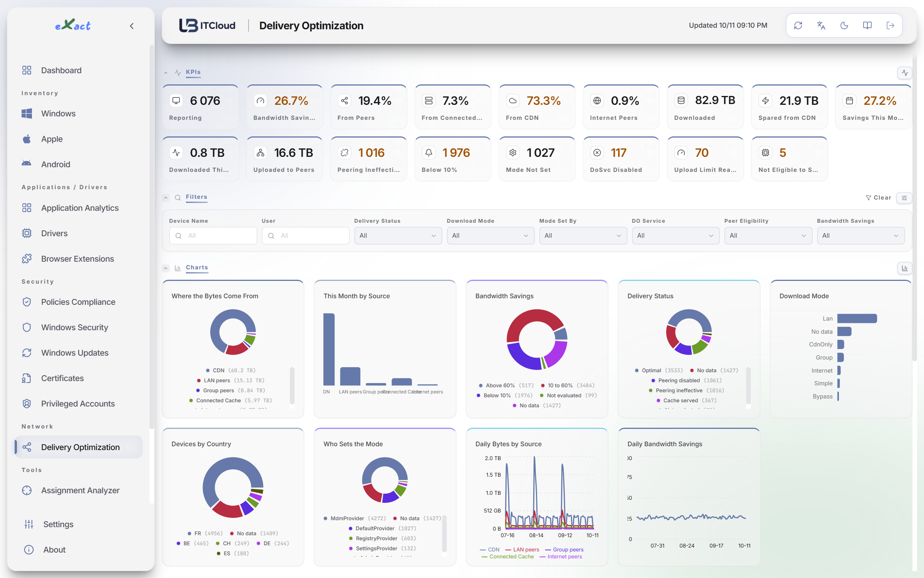Open the Delivery Status dropdown

tap(398, 235)
